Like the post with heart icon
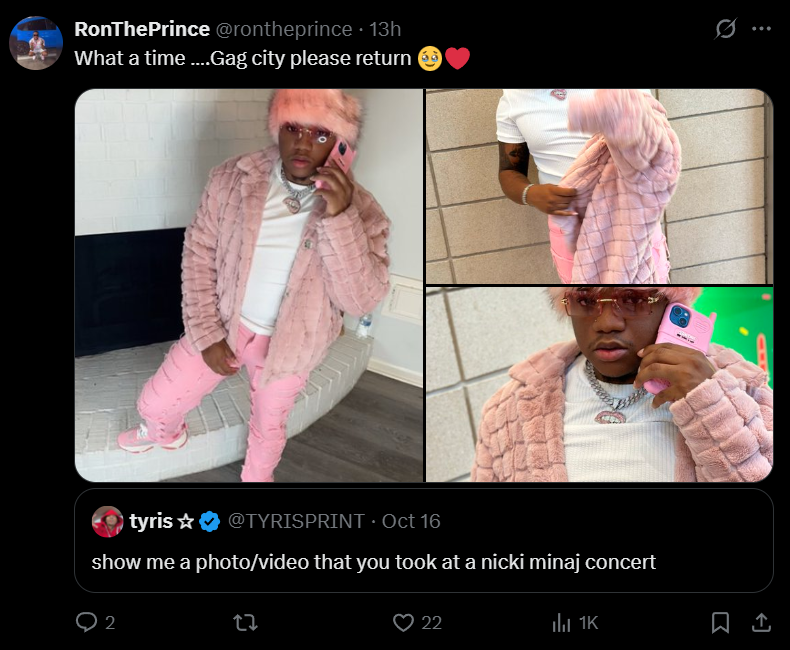This screenshot has height=650, width=790. click(403, 623)
